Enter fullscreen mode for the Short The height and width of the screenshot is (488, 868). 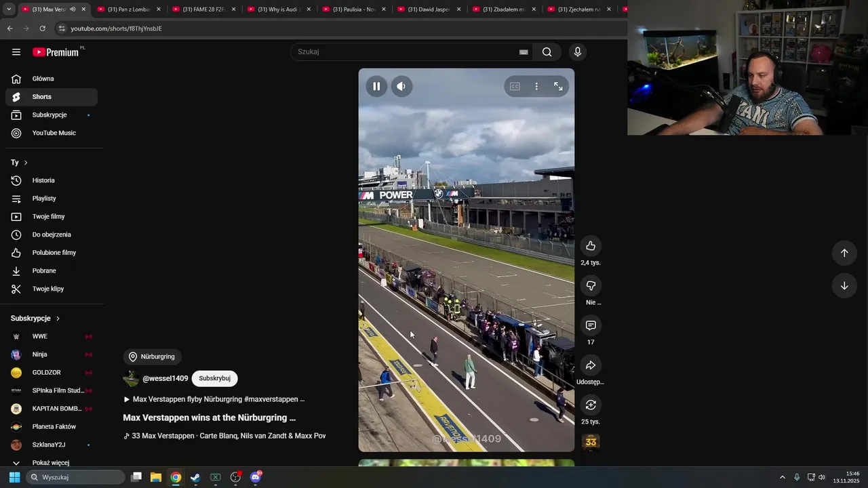558,86
